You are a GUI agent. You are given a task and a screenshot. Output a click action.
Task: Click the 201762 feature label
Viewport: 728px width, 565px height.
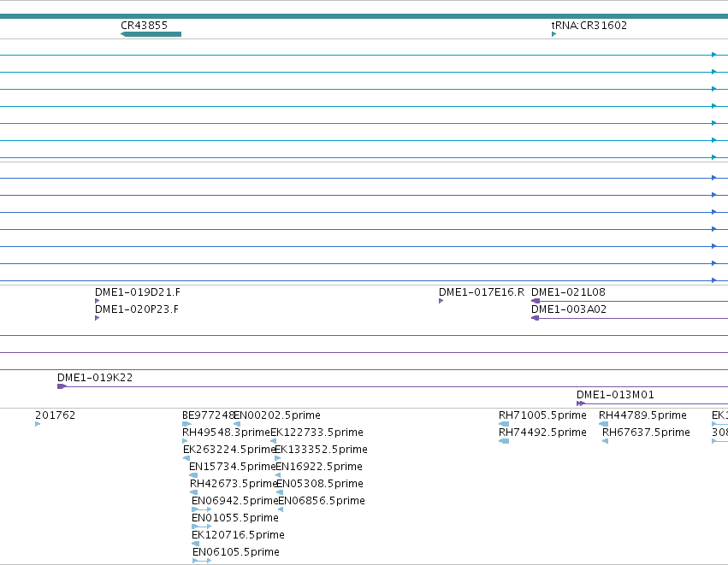(x=56, y=415)
